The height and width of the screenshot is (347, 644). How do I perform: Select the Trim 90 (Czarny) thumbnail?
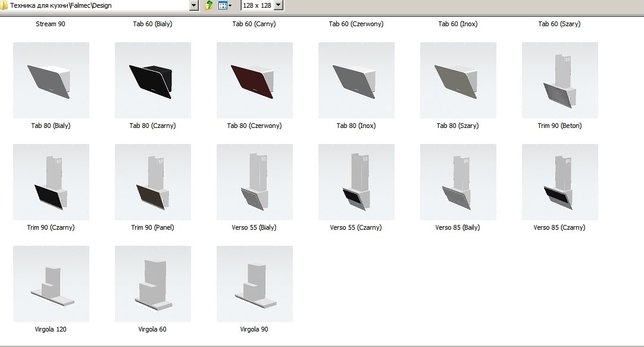coord(51,182)
